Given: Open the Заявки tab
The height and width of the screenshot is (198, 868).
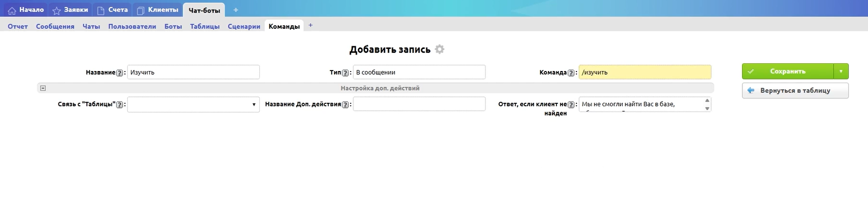Looking at the screenshot, I should 70,10.
